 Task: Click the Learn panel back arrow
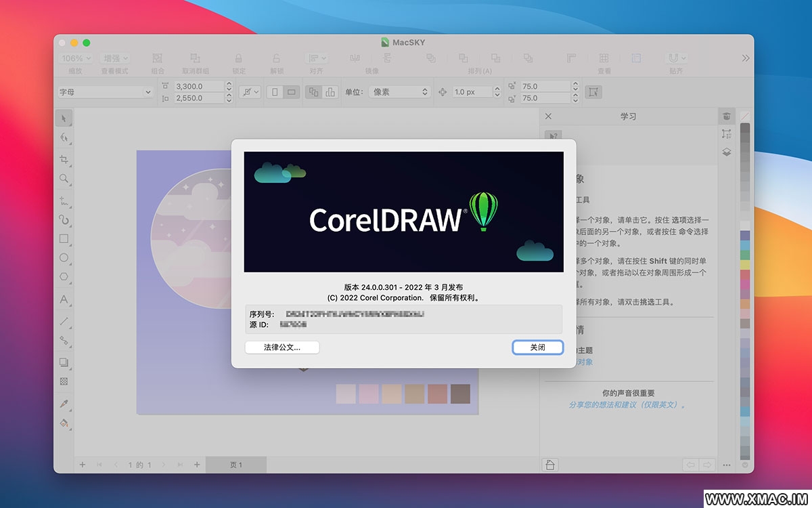coord(691,465)
